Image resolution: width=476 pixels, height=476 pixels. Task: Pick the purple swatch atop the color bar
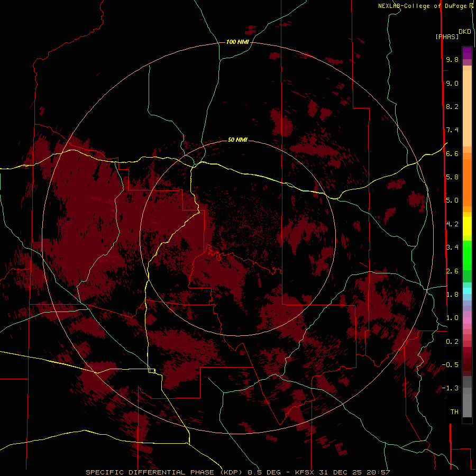coord(467,53)
